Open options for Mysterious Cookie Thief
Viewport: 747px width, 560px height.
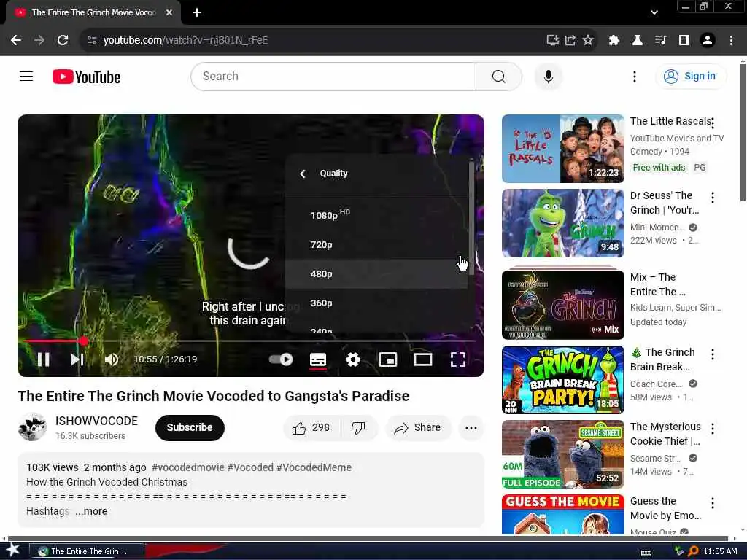(x=712, y=429)
